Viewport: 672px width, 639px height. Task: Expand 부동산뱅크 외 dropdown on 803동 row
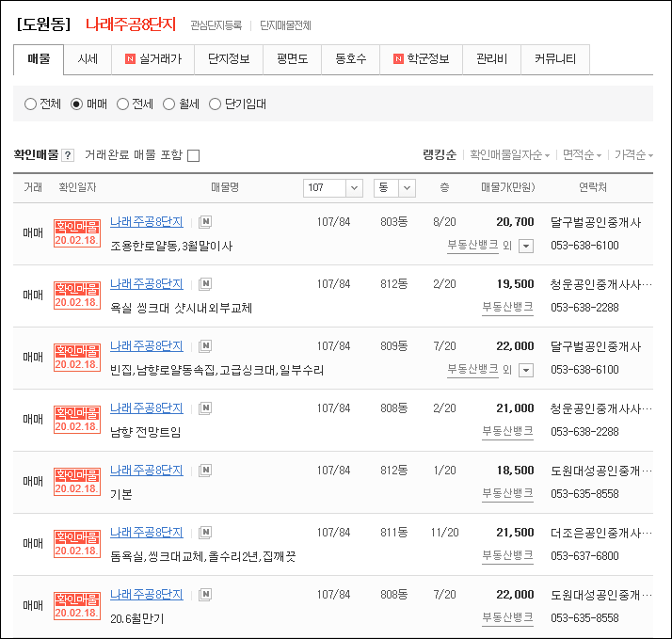point(526,246)
